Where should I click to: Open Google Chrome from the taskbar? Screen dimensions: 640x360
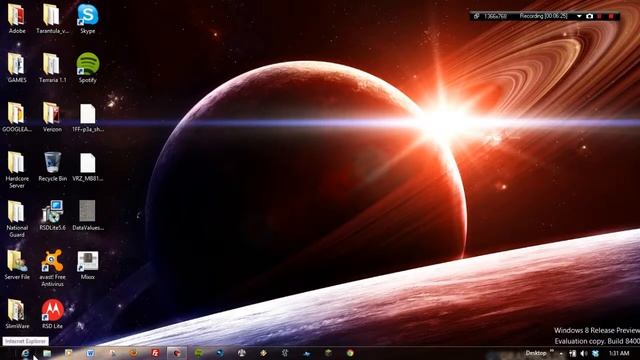click(x=350, y=353)
